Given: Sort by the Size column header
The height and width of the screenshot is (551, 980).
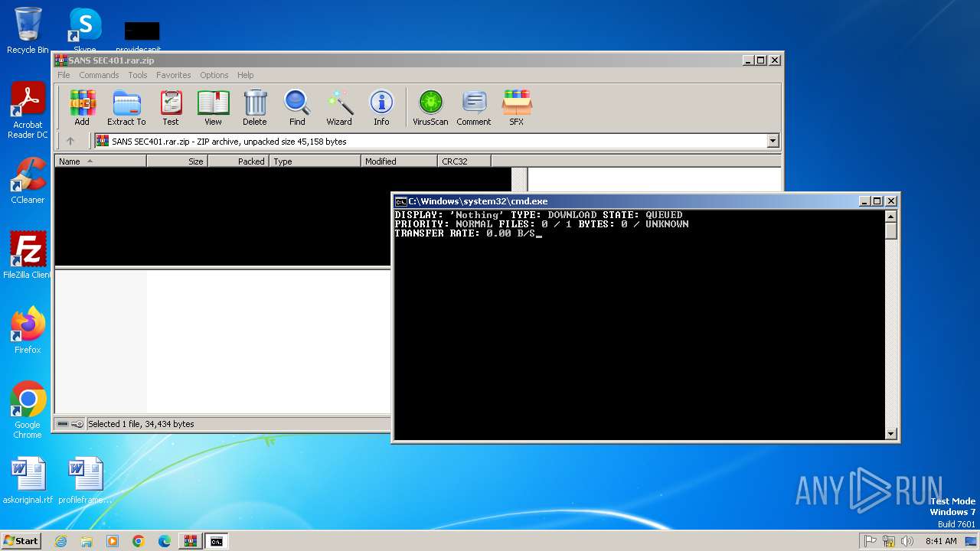Looking at the screenshot, I should coord(177,161).
